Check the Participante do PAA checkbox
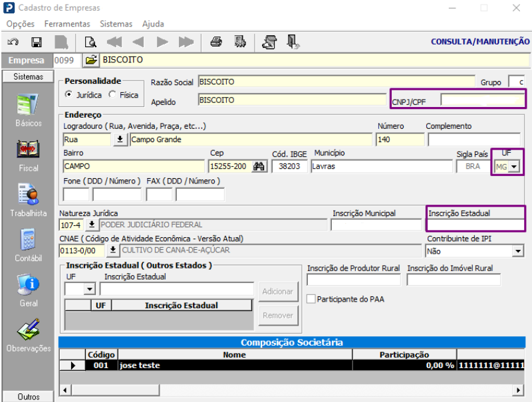This screenshot has height=402, width=532. [311, 299]
